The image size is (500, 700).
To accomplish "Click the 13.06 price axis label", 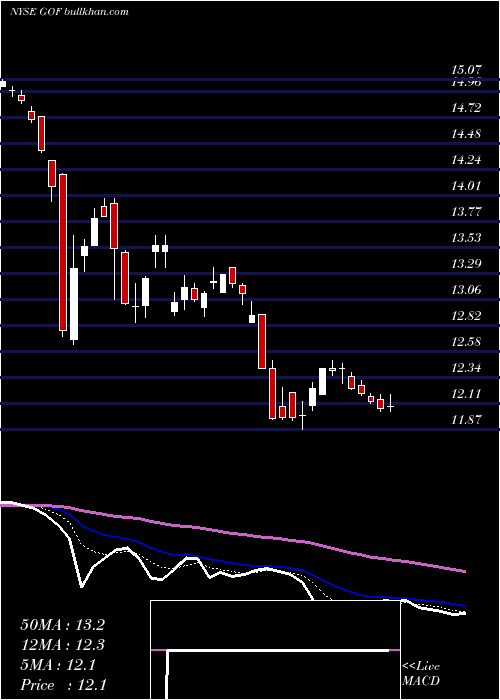I will click(x=467, y=290).
